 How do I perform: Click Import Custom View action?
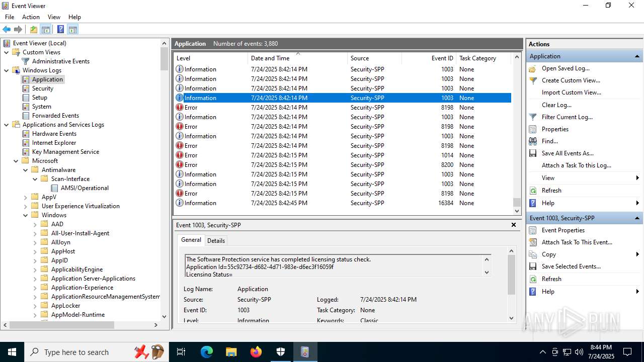tap(571, 93)
